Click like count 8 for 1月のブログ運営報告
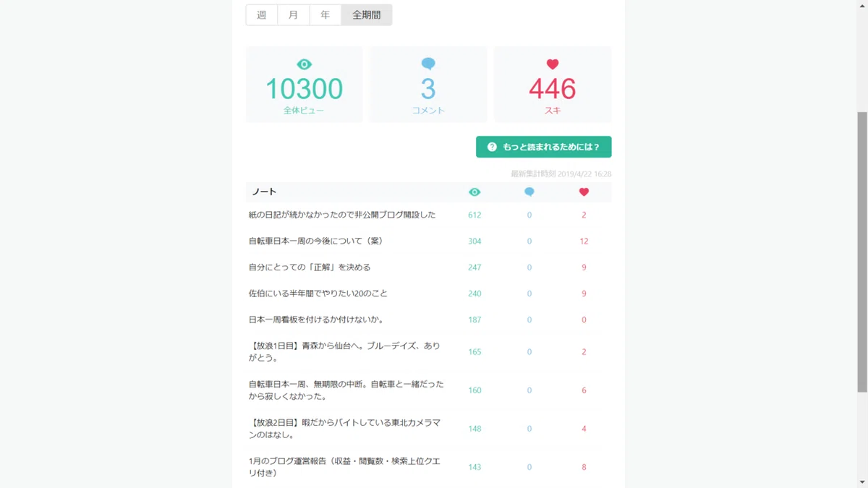The width and height of the screenshot is (868, 488). pyautogui.click(x=584, y=467)
